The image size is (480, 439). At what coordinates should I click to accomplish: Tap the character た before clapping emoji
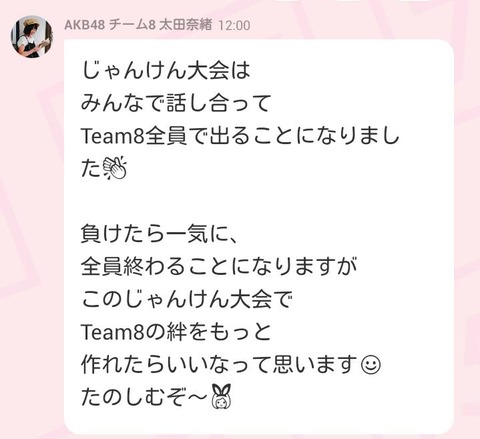(91, 169)
